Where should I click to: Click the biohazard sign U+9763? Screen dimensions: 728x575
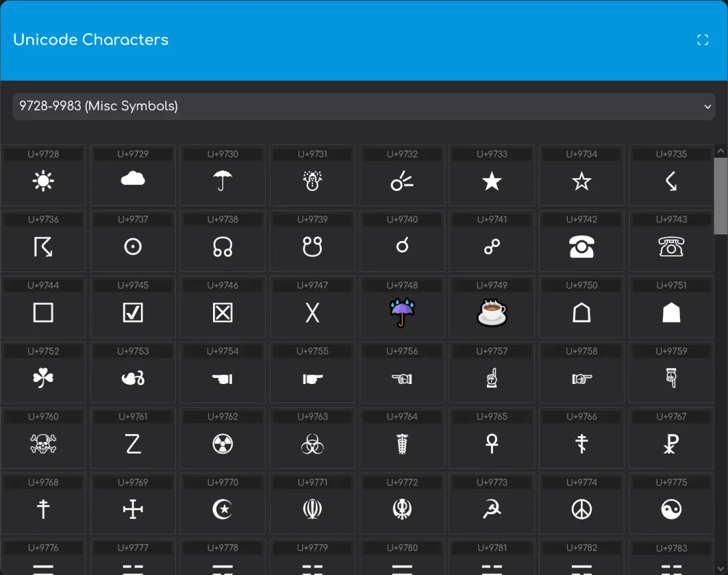click(x=312, y=443)
